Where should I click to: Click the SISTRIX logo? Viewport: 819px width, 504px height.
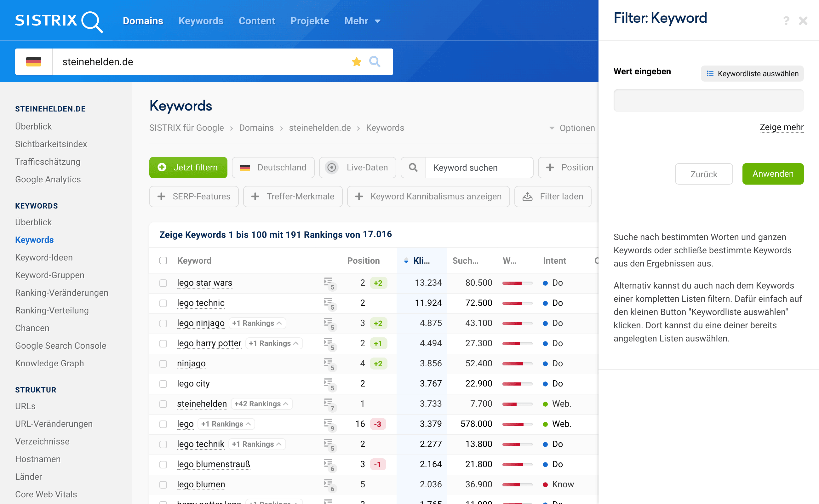(x=59, y=21)
